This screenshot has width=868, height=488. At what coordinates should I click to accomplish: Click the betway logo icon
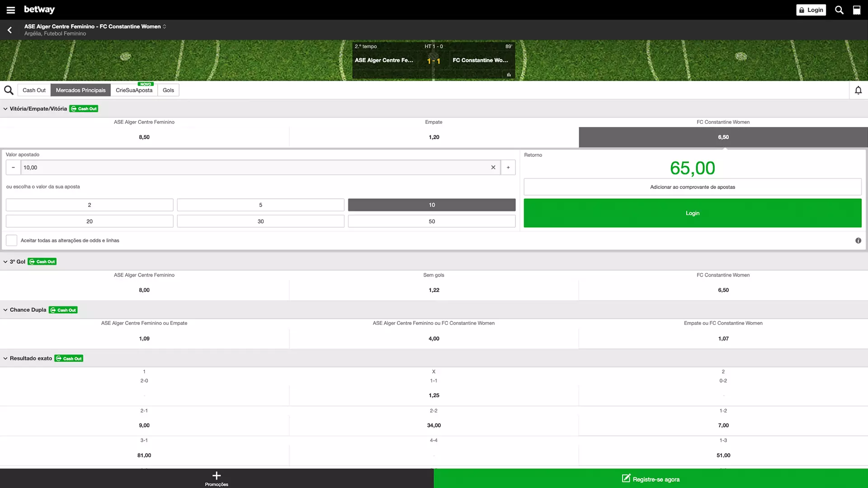39,9
